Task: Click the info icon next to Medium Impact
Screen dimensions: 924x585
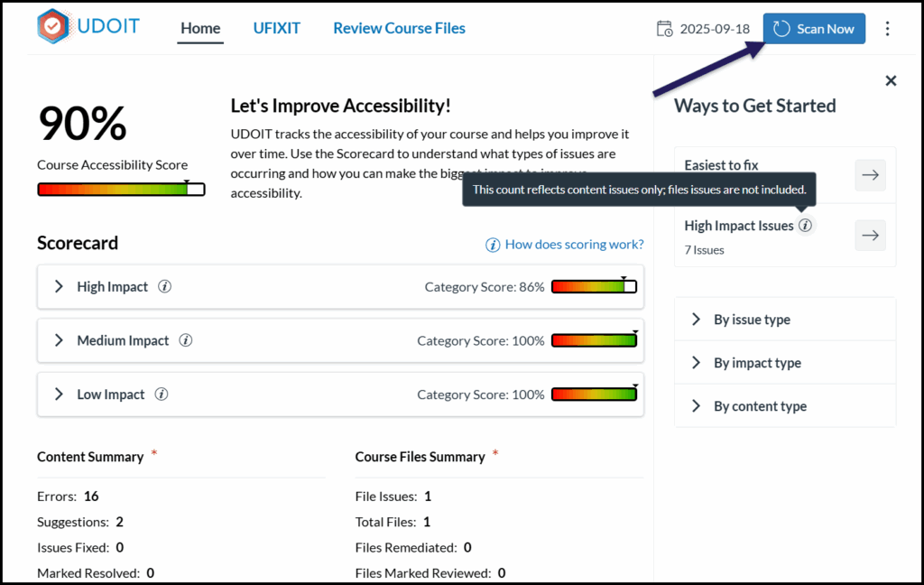Action: click(x=185, y=340)
